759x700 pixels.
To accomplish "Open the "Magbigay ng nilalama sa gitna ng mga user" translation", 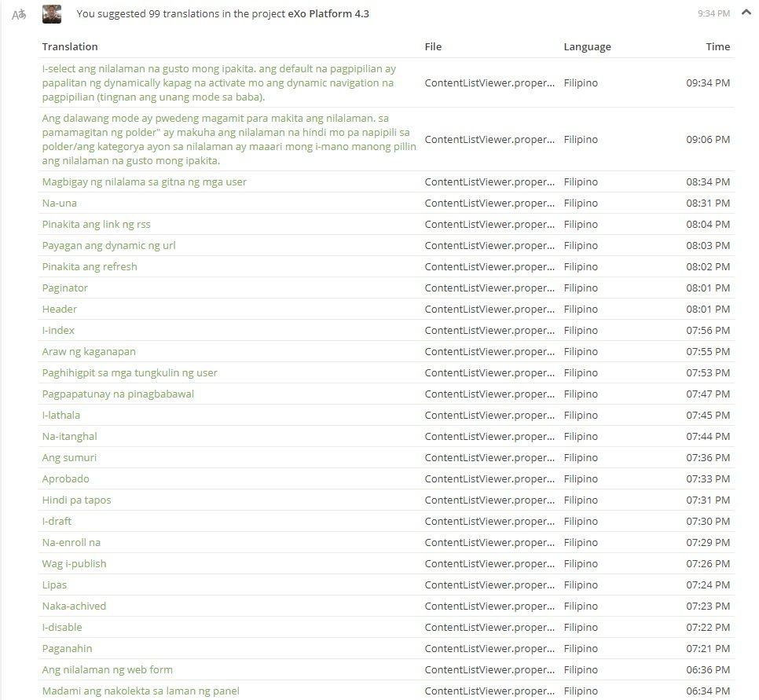I will (x=144, y=181).
